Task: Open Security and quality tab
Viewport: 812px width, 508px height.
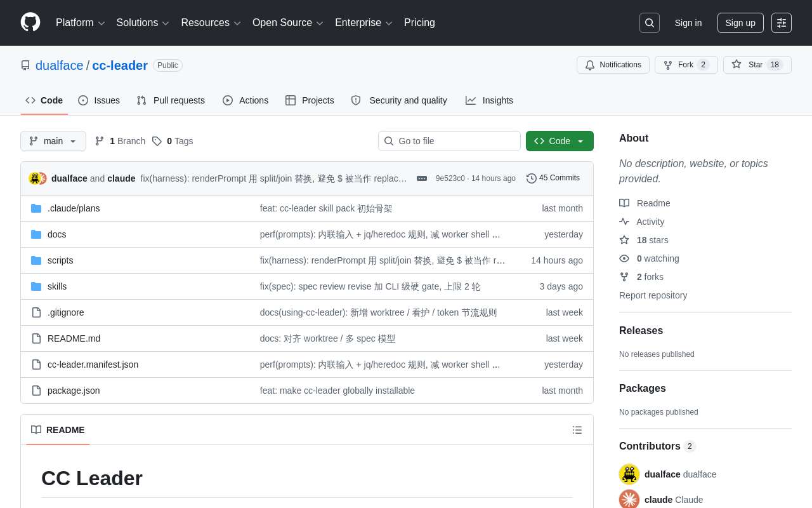Action: click(399, 100)
